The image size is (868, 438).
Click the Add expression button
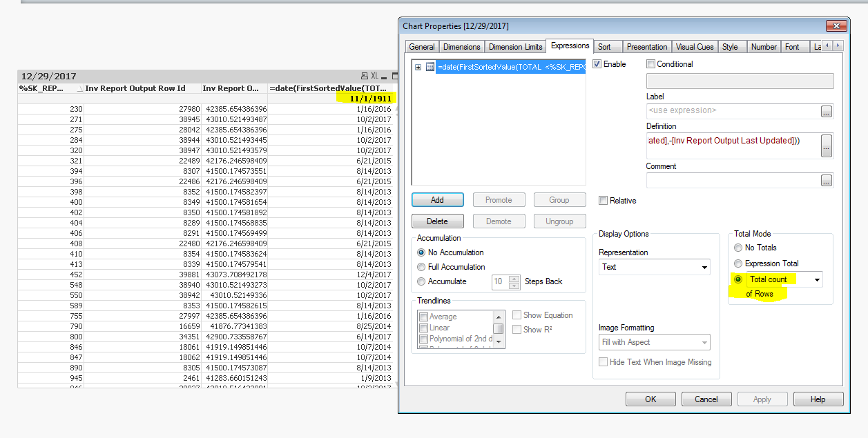tap(437, 200)
